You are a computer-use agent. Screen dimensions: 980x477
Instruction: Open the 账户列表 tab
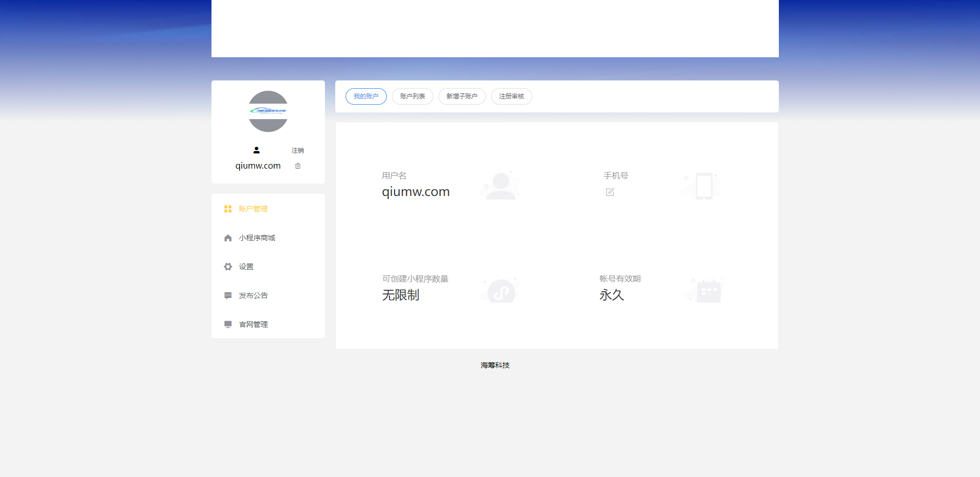pyautogui.click(x=412, y=96)
